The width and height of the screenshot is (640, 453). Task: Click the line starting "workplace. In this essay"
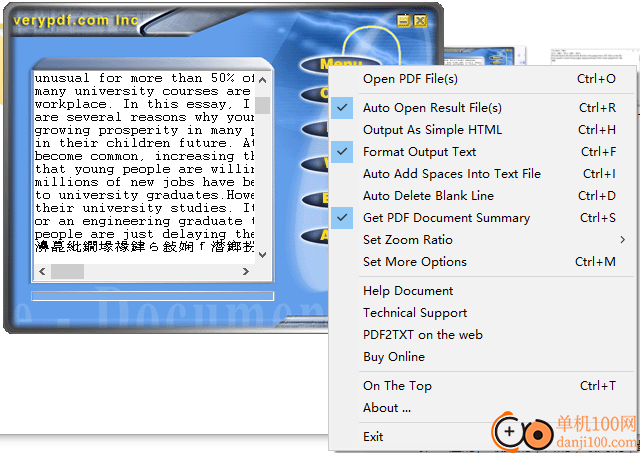pos(144,104)
